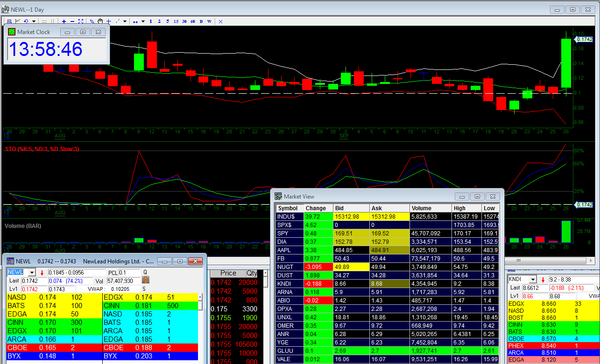The width and height of the screenshot is (600, 364).
Task: Click the NEWL window title bar icon
Action: [10, 261]
